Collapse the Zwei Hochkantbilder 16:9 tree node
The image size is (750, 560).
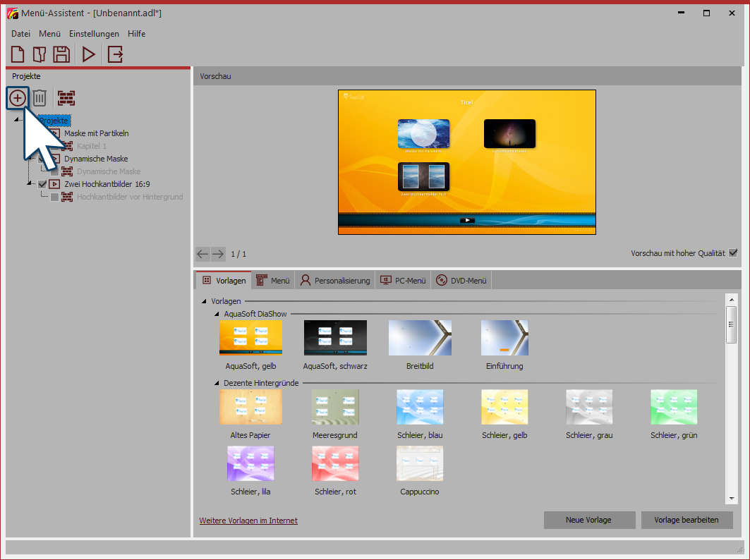(x=30, y=184)
